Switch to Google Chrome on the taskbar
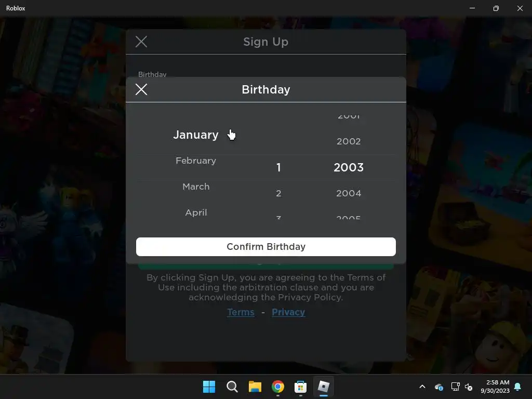This screenshot has width=532, height=399. 278,387
